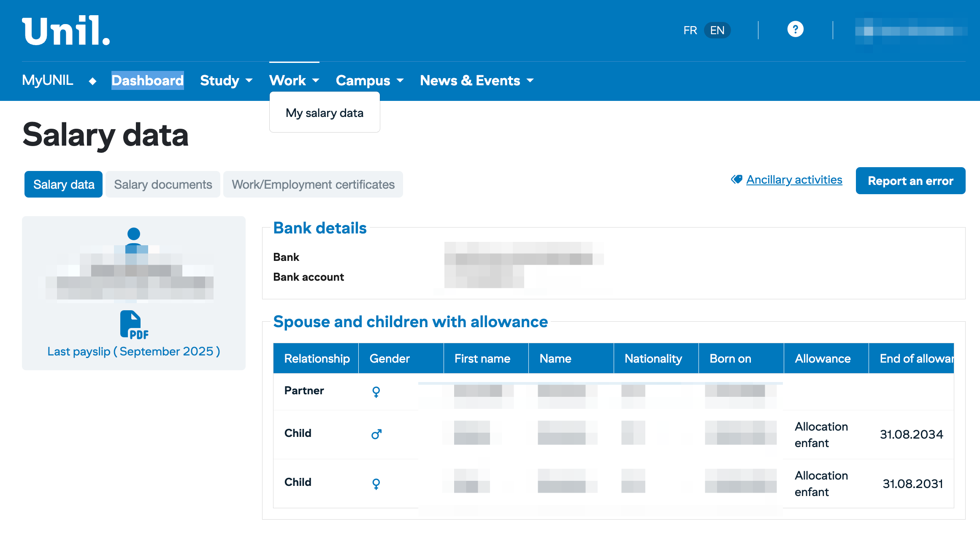Select the EN language option
Viewport: 980px width, 553px height.
pyautogui.click(x=717, y=30)
